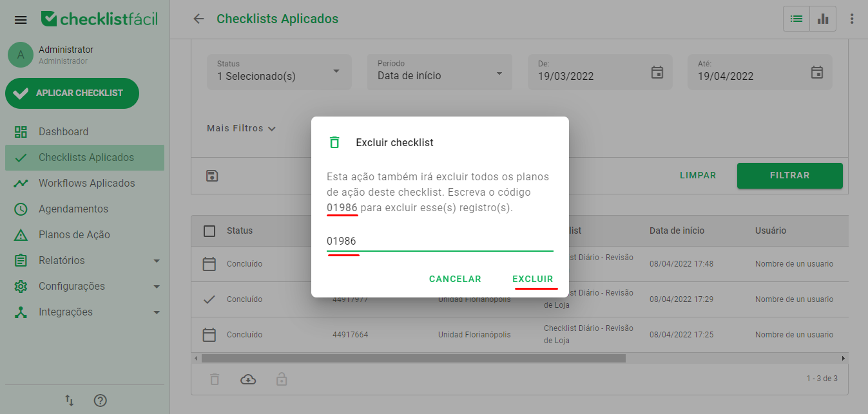Open the calendar picker for the 'Até' date
This screenshot has width=868, height=414.
click(x=816, y=73)
